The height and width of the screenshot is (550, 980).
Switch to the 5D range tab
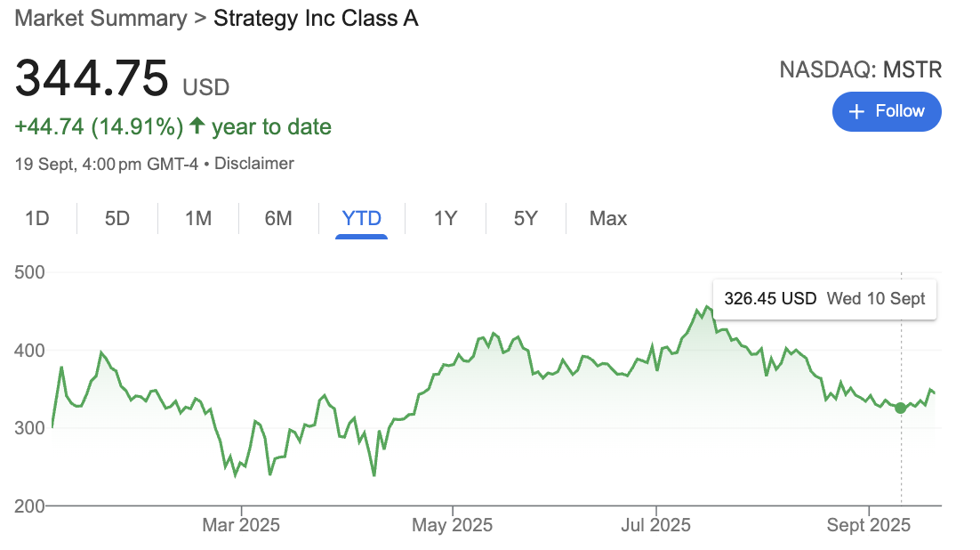coord(117,218)
